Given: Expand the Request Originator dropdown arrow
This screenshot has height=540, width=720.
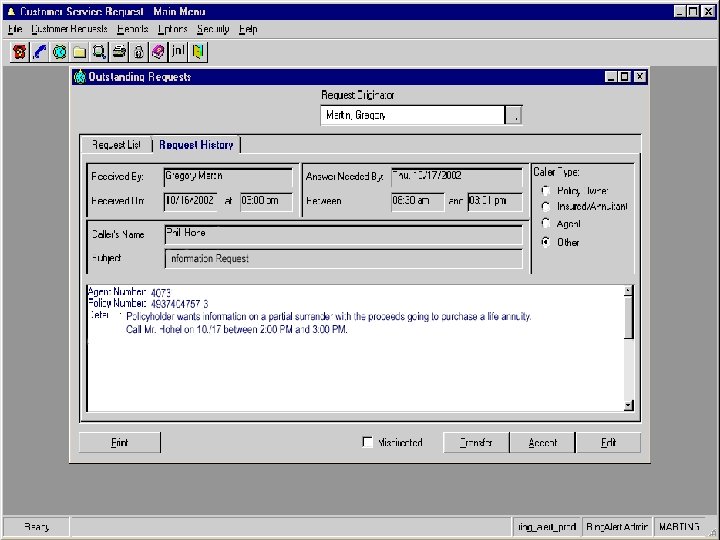Looking at the screenshot, I should click(513, 115).
